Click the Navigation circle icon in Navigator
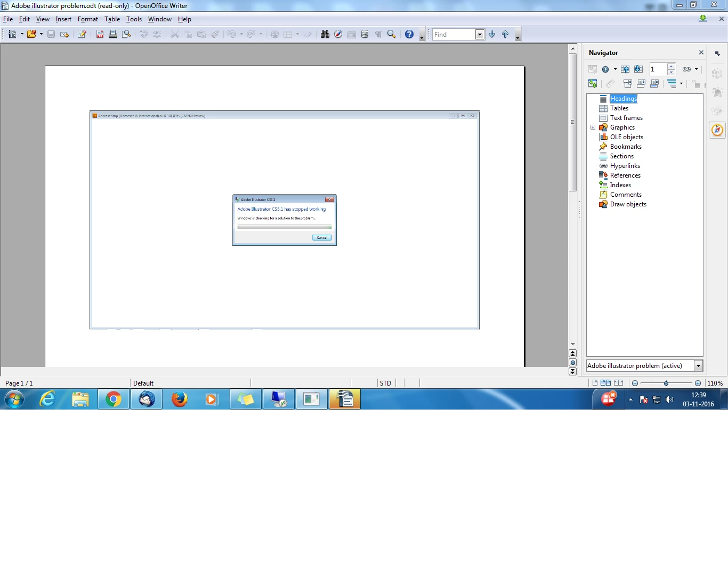This screenshot has width=728, height=561. [605, 69]
